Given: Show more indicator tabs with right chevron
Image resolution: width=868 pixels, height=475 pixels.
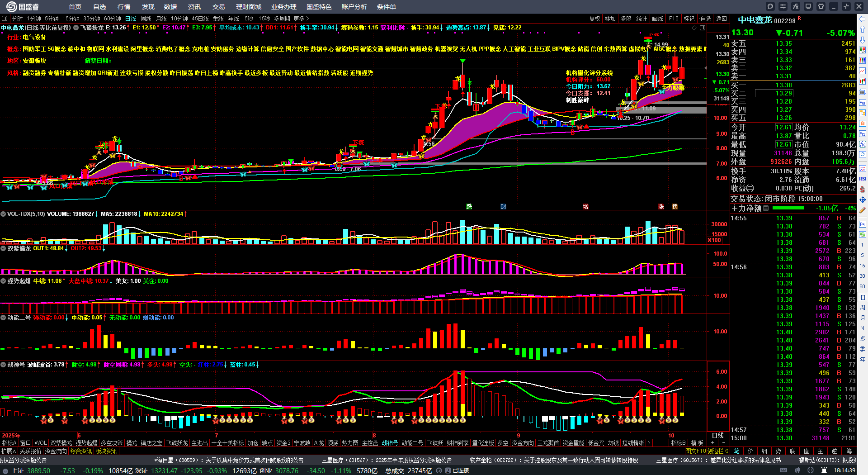Looking at the screenshot, I should (x=649, y=443).
